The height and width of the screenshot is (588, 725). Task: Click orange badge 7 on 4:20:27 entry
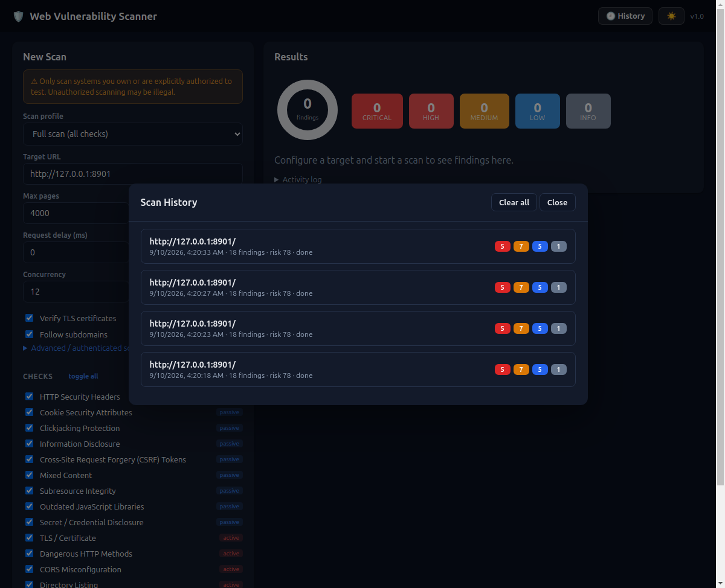521,287
